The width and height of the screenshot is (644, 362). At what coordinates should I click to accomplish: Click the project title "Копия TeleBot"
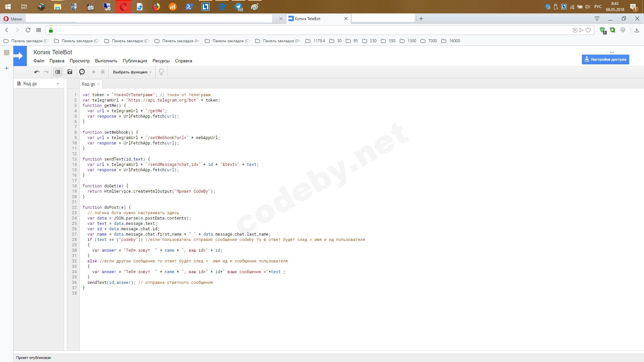pos(53,52)
